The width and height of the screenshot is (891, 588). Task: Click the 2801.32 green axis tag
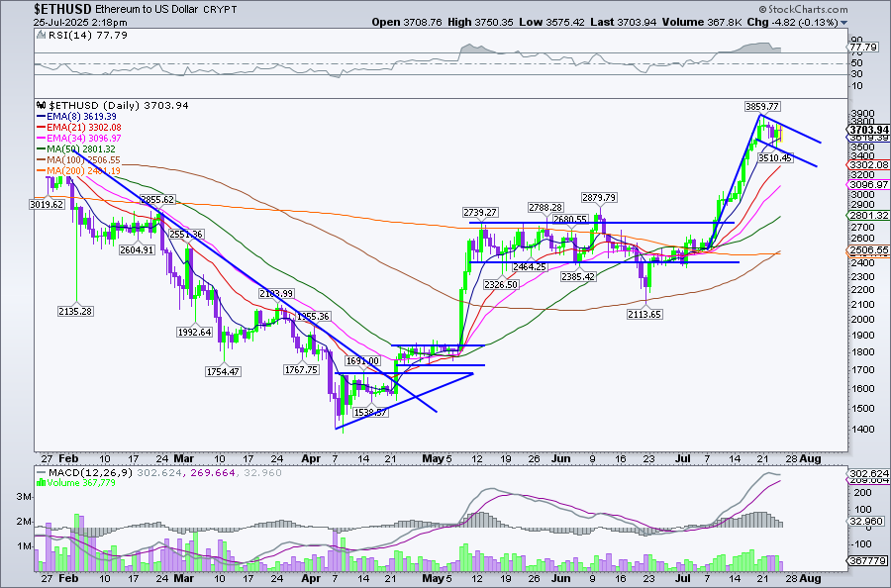(869, 216)
